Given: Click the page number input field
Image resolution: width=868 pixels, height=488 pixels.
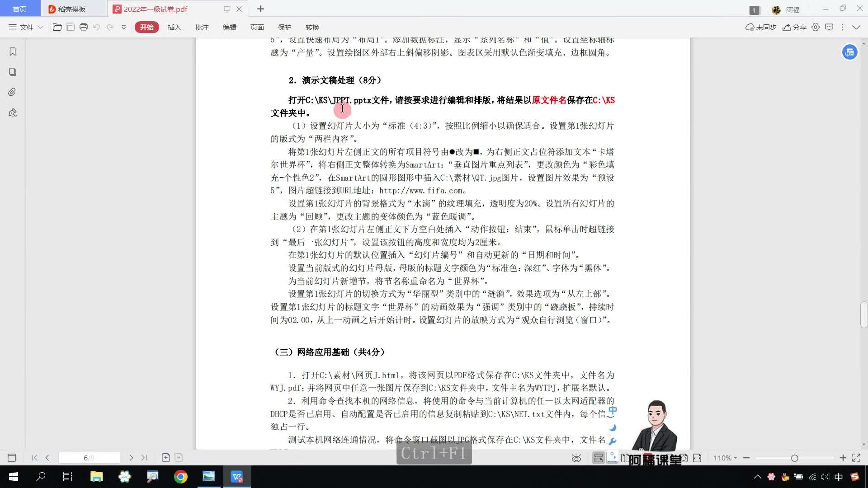Looking at the screenshot, I should [89, 458].
